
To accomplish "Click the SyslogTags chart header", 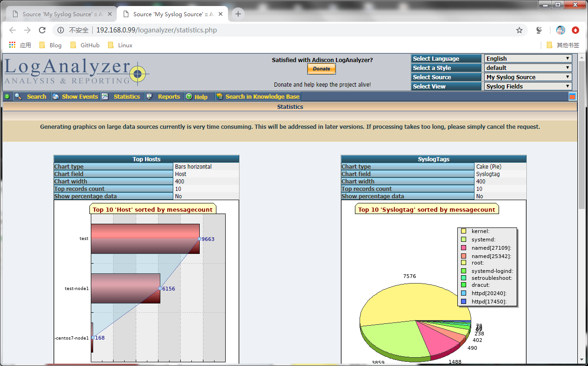I will pyautogui.click(x=434, y=159).
